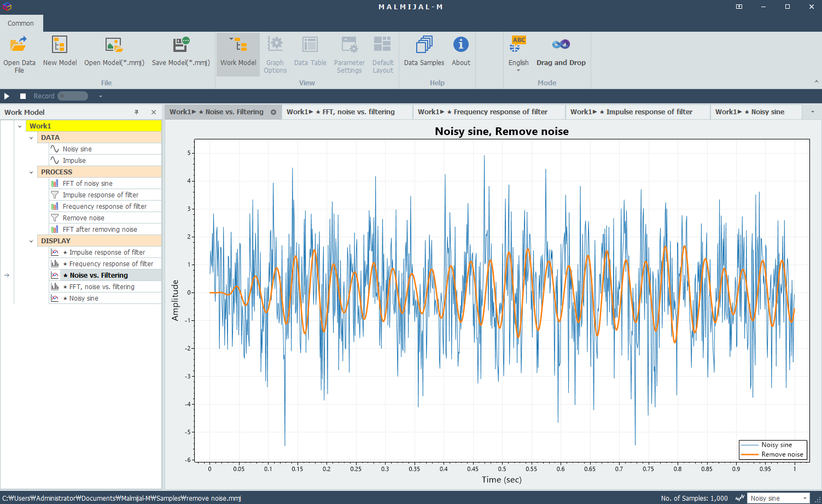Toggle the Record switch
The width and height of the screenshot is (822, 504).
point(73,96)
